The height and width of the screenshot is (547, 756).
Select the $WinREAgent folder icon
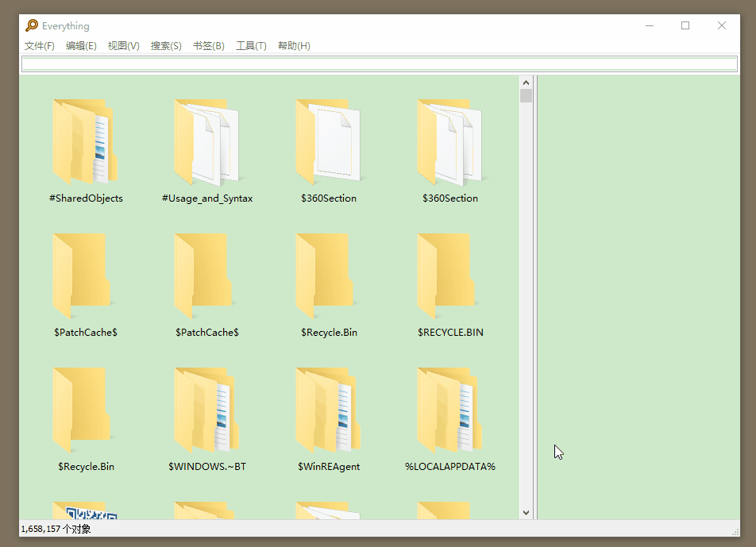(x=328, y=410)
